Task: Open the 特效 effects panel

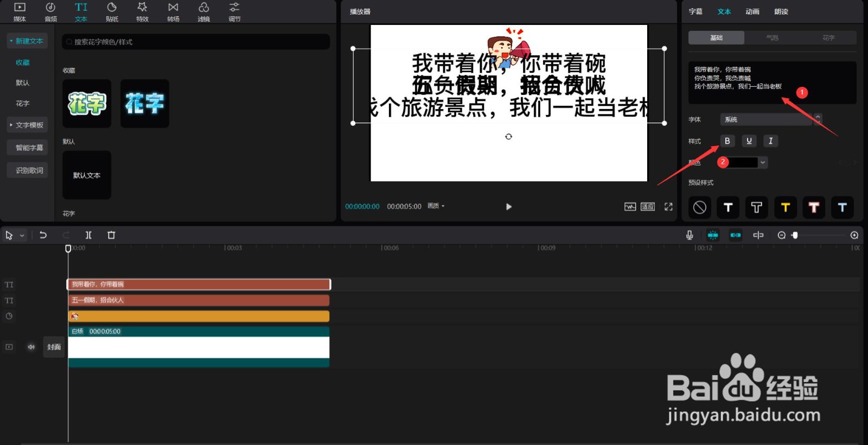Action: 142,11
